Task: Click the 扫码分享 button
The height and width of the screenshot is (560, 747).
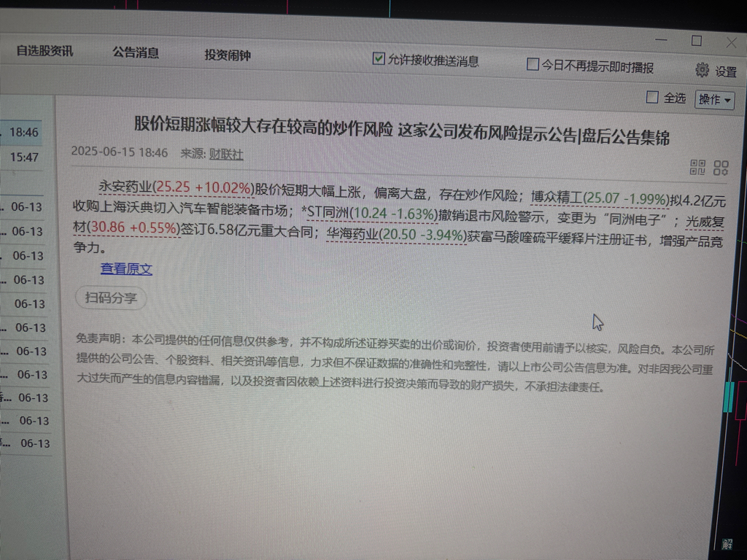Action: click(x=111, y=298)
